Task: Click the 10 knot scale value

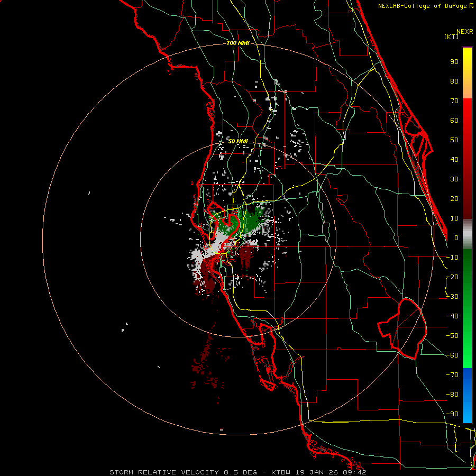Action: (454, 218)
